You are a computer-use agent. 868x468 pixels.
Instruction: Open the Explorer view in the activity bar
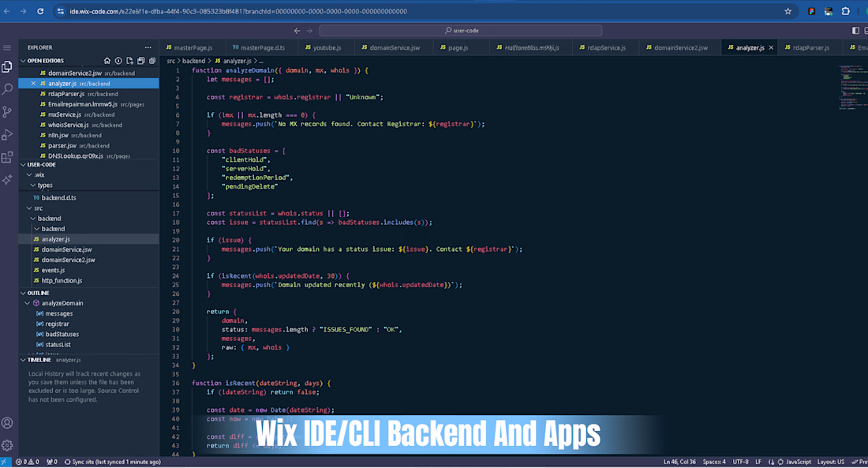click(x=7, y=66)
